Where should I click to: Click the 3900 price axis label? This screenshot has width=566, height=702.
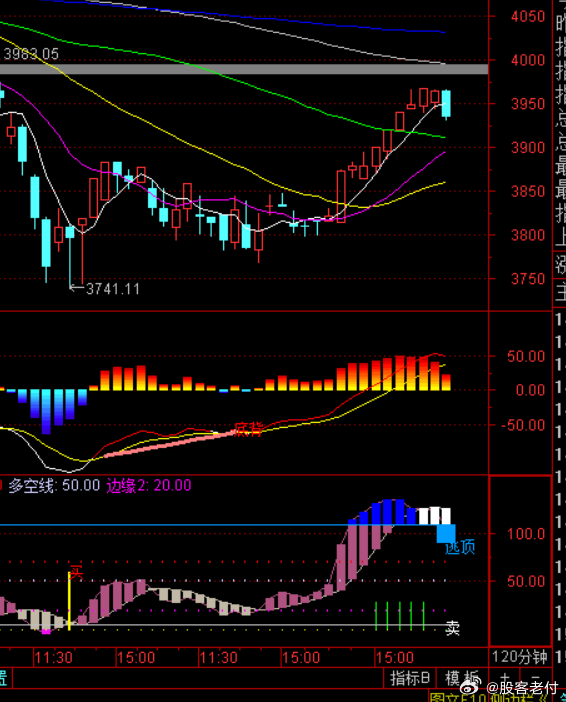pos(528,147)
